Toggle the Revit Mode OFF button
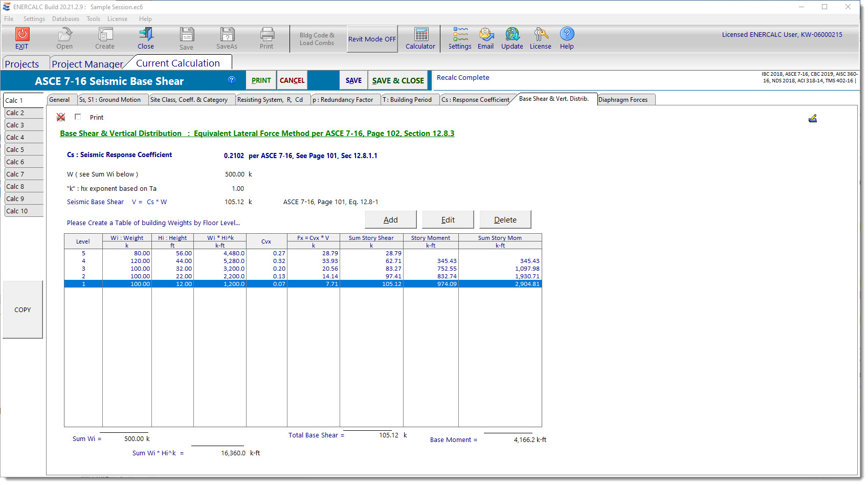The height and width of the screenshot is (485, 868). pos(372,39)
